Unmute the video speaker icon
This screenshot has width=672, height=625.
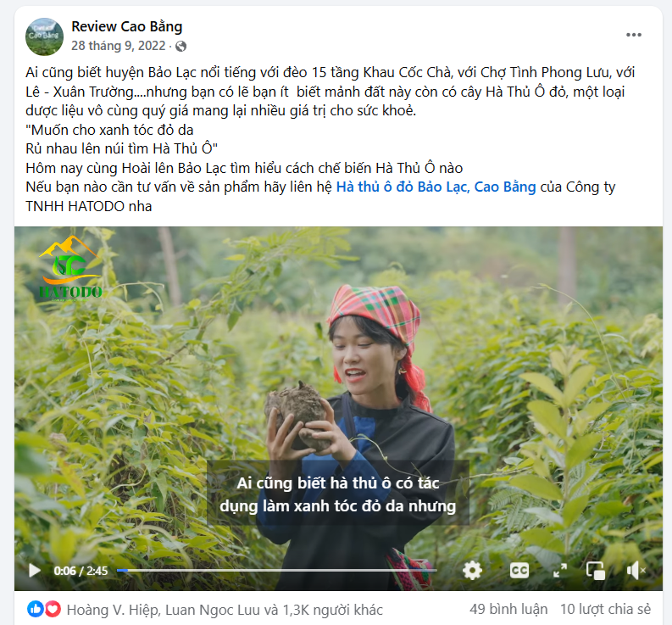click(x=636, y=571)
